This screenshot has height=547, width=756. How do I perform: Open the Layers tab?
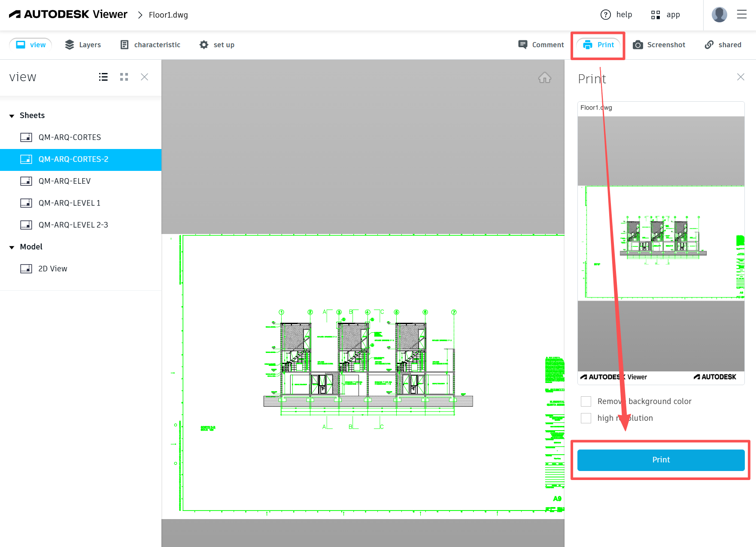click(83, 45)
